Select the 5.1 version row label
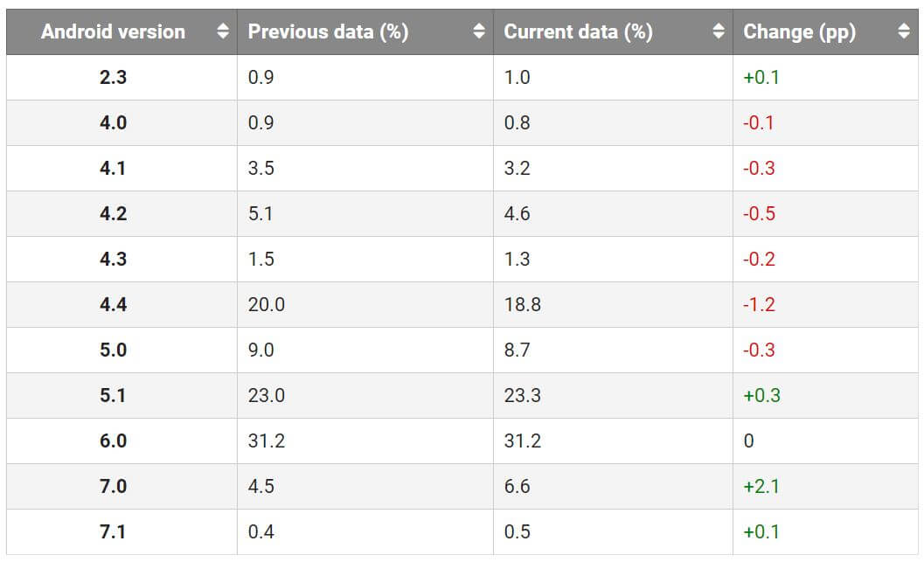This screenshot has height=562, width=924. tap(113, 395)
